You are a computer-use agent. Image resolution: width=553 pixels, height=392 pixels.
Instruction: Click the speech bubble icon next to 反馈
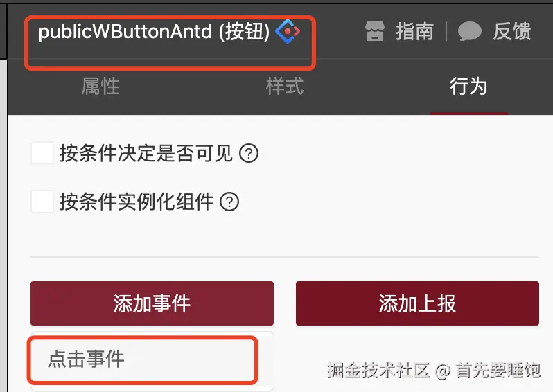(469, 31)
